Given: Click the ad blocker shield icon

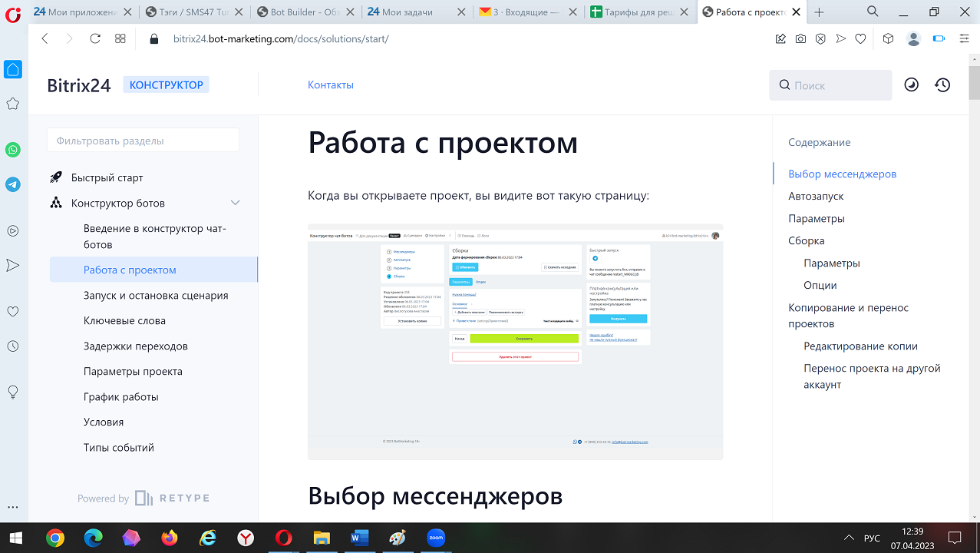Looking at the screenshot, I should click(x=820, y=39).
